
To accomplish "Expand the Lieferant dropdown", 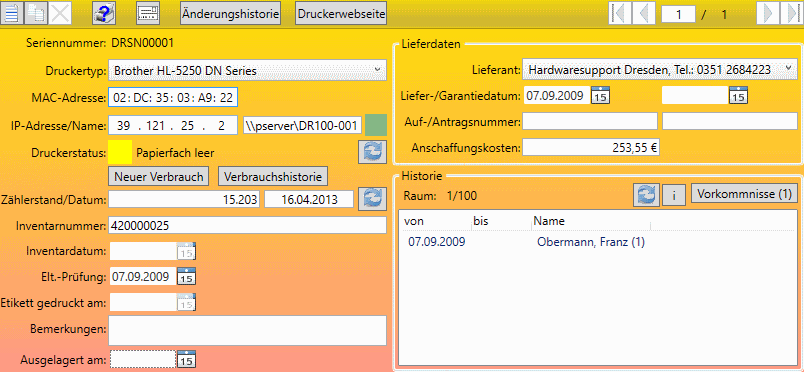I will click(x=789, y=69).
